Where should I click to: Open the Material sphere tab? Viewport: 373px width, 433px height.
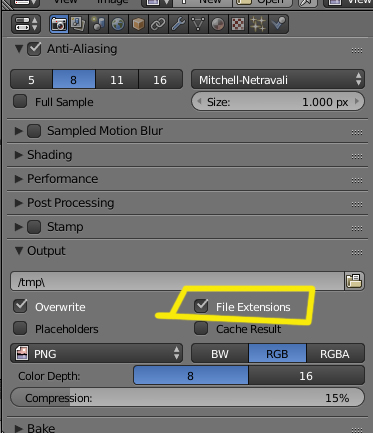tap(218, 24)
